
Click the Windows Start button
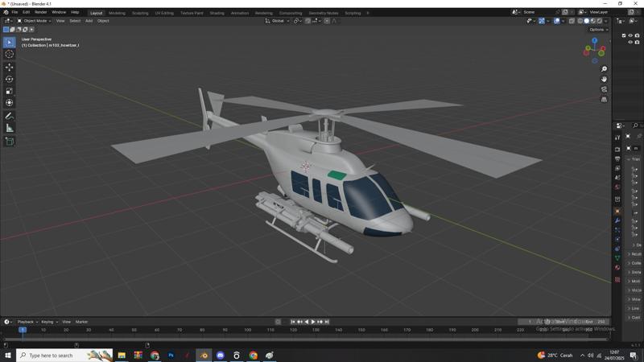click(x=8, y=356)
